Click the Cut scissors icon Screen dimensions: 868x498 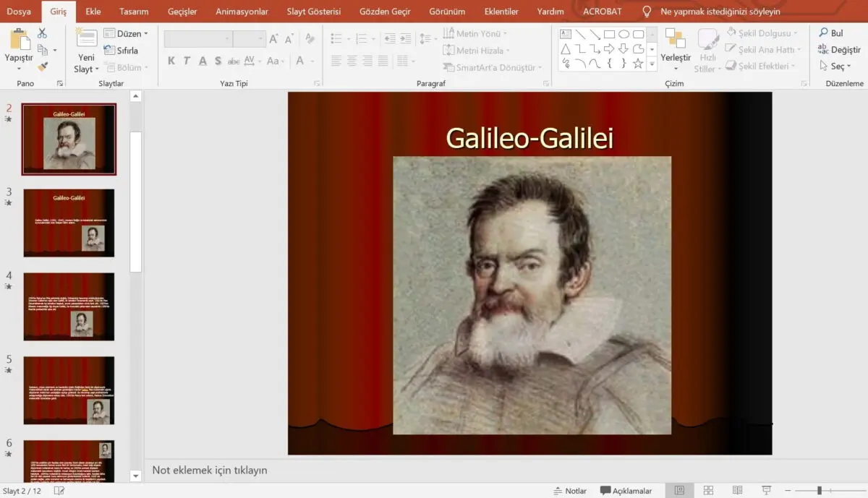tap(42, 33)
